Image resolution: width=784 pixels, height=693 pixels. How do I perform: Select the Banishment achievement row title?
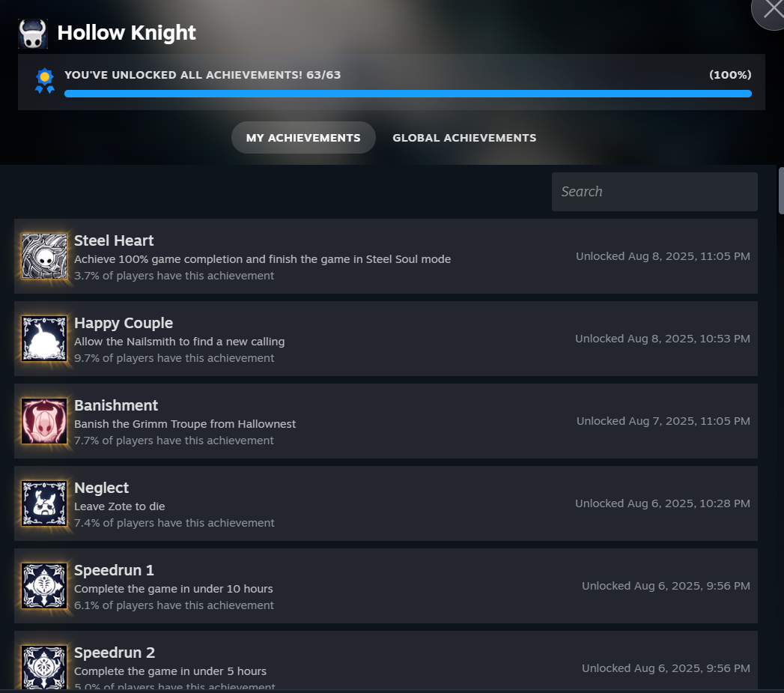[116, 405]
